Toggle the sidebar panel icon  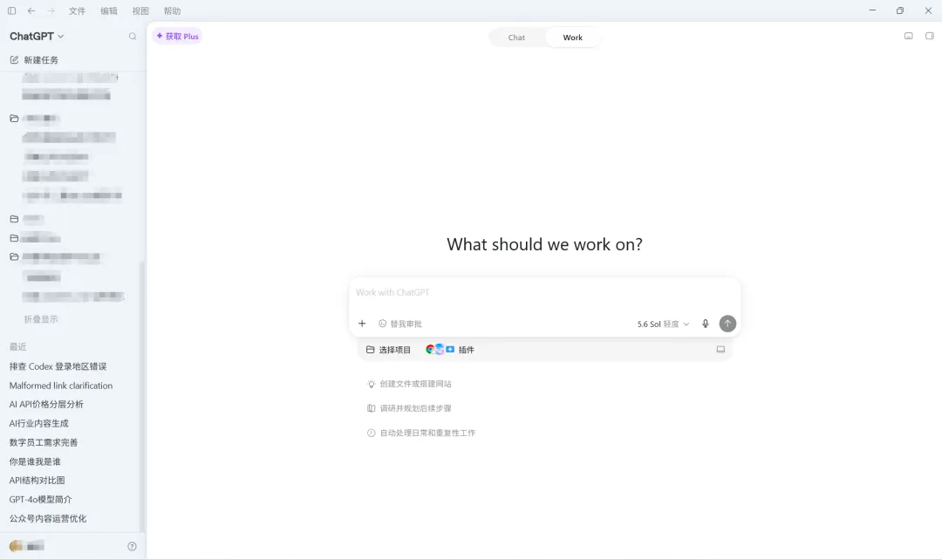pos(11,10)
